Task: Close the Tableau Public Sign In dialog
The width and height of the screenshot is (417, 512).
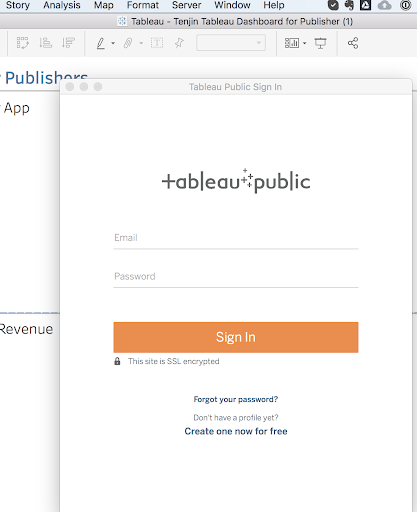Action: [x=70, y=87]
